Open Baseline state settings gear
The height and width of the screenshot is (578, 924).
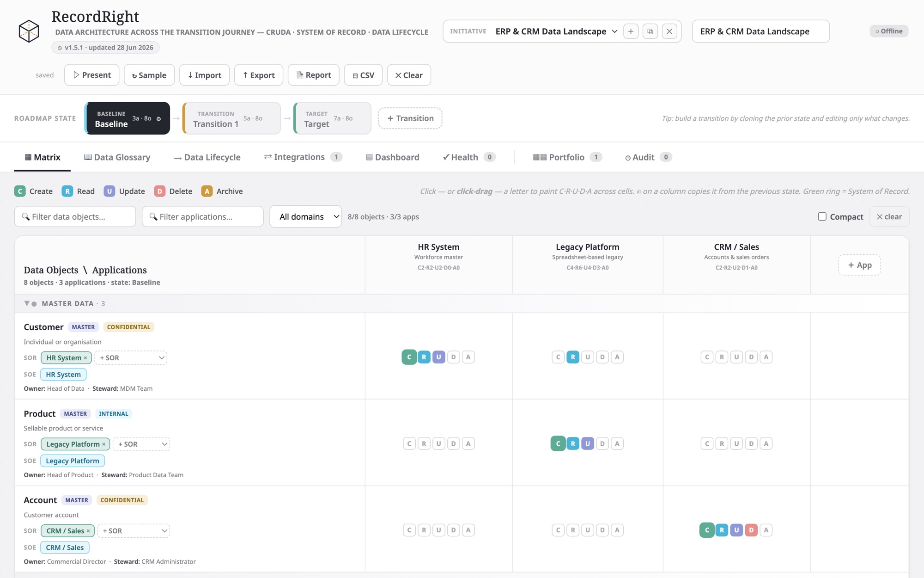pyautogui.click(x=158, y=119)
